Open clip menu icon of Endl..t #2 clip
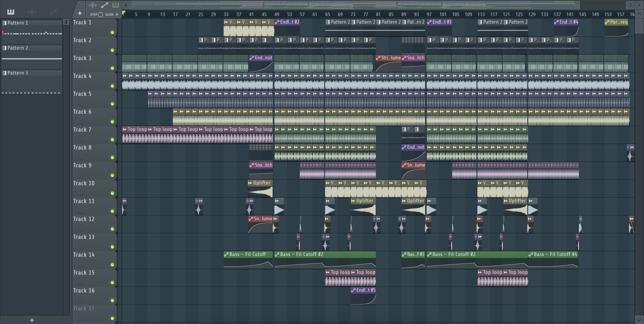 [x=277, y=22]
